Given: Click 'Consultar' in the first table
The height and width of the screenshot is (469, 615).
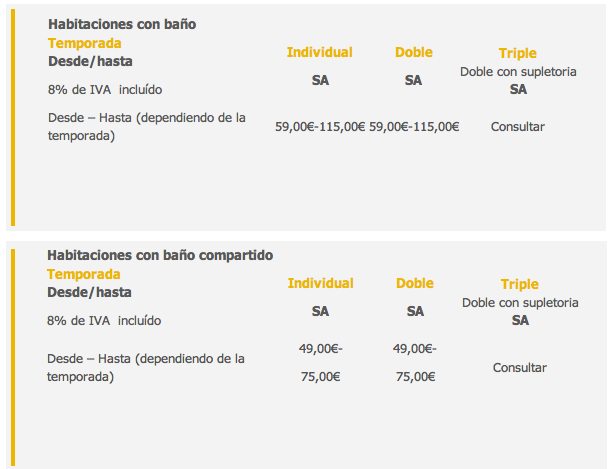Looking at the screenshot, I should (518, 127).
